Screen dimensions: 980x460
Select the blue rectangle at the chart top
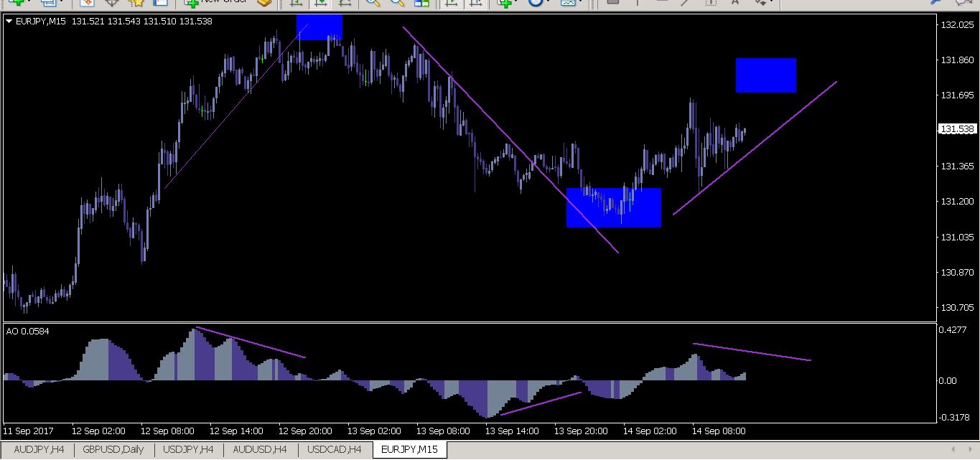pyautogui.click(x=319, y=27)
